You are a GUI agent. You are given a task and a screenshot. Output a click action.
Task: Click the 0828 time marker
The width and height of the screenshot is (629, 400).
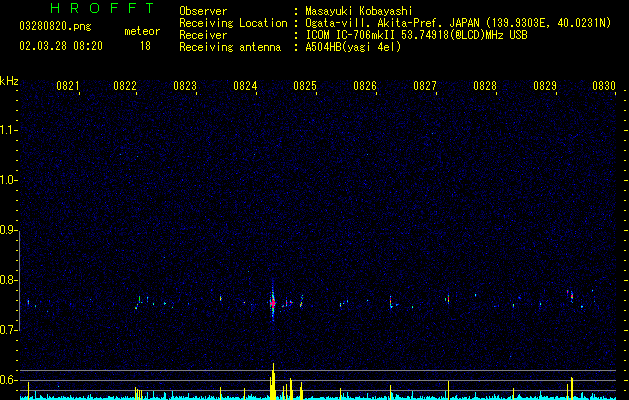[x=485, y=86]
